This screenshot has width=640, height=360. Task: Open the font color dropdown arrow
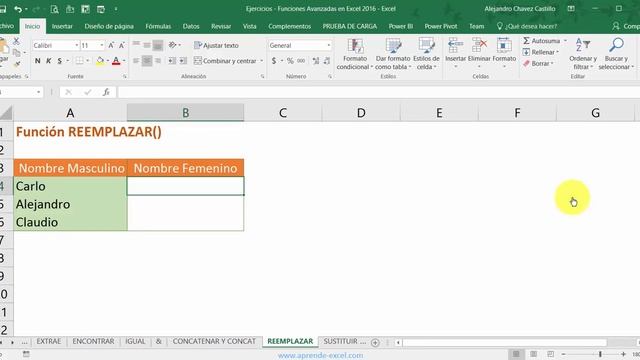[x=124, y=61]
